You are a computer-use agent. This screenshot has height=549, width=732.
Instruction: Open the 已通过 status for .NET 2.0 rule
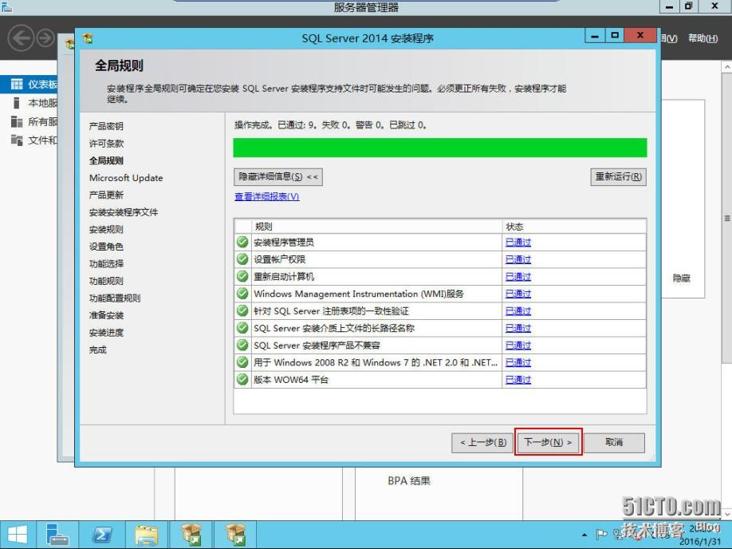click(x=518, y=363)
